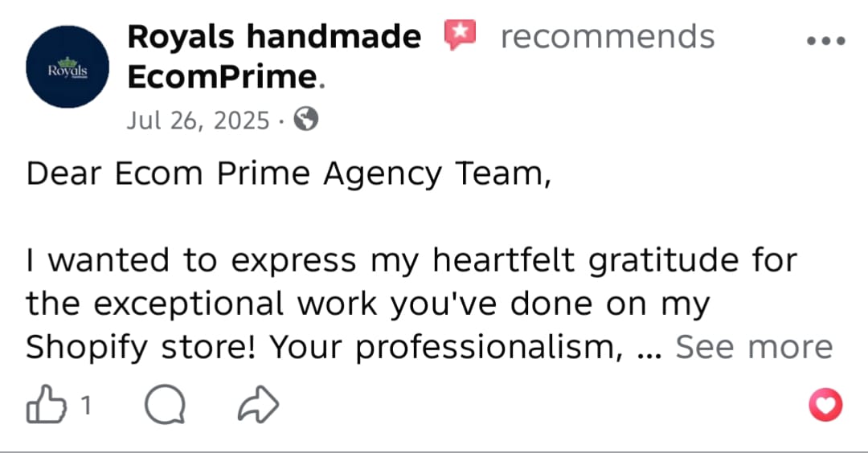This screenshot has width=868, height=453.
Task: Click the greeting line "Dear Ecom Prime Agency Team,"
Action: [x=289, y=174]
